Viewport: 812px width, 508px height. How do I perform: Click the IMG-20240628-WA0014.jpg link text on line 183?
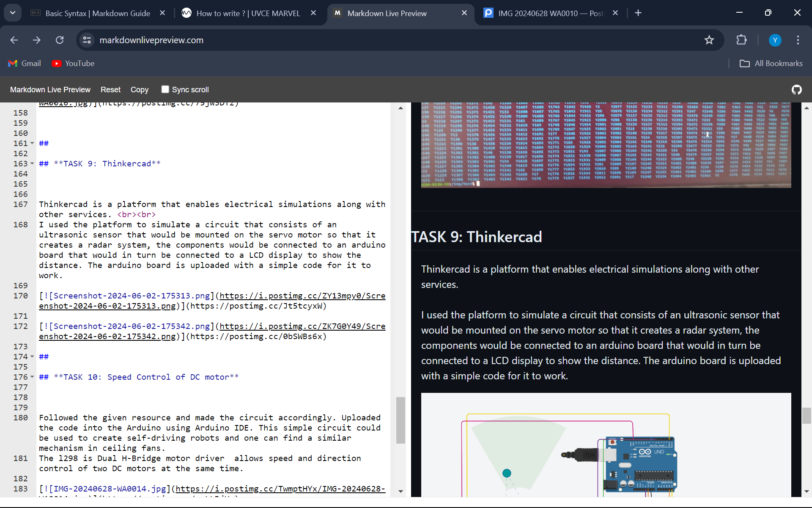pos(110,489)
